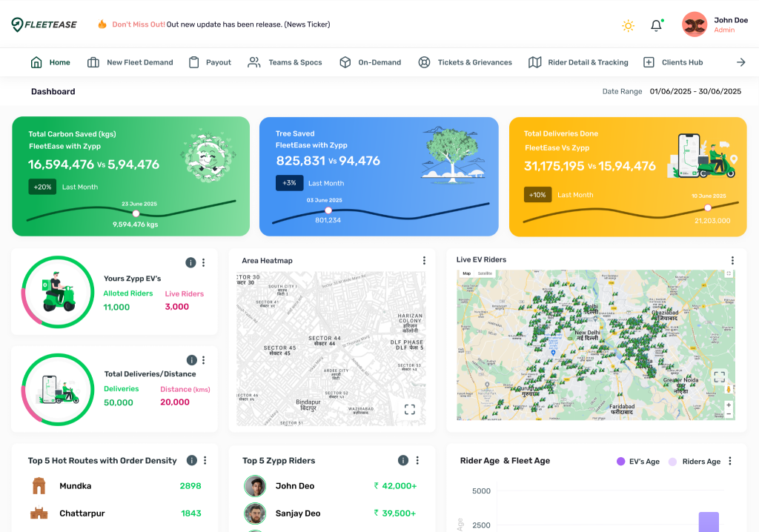Screen dimensions: 759x532
Task: Click Deliveries 50,000 value
Action: pos(119,402)
